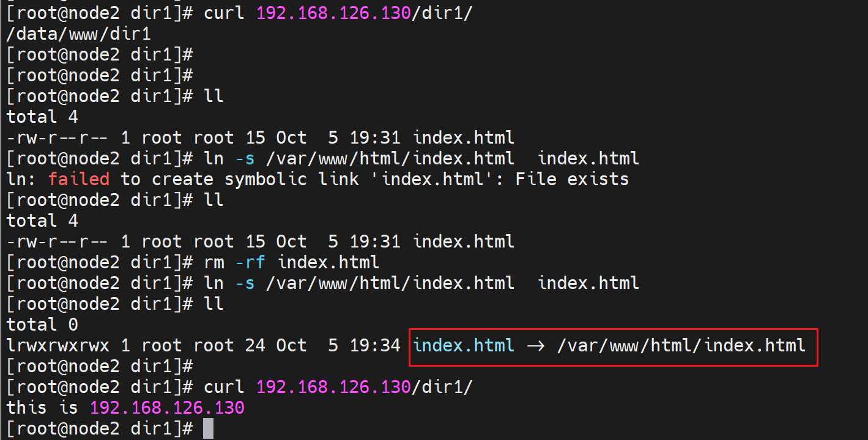The height and width of the screenshot is (440, 868).
Task: Click the cyan index.html symlink name
Action: click(x=464, y=345)
